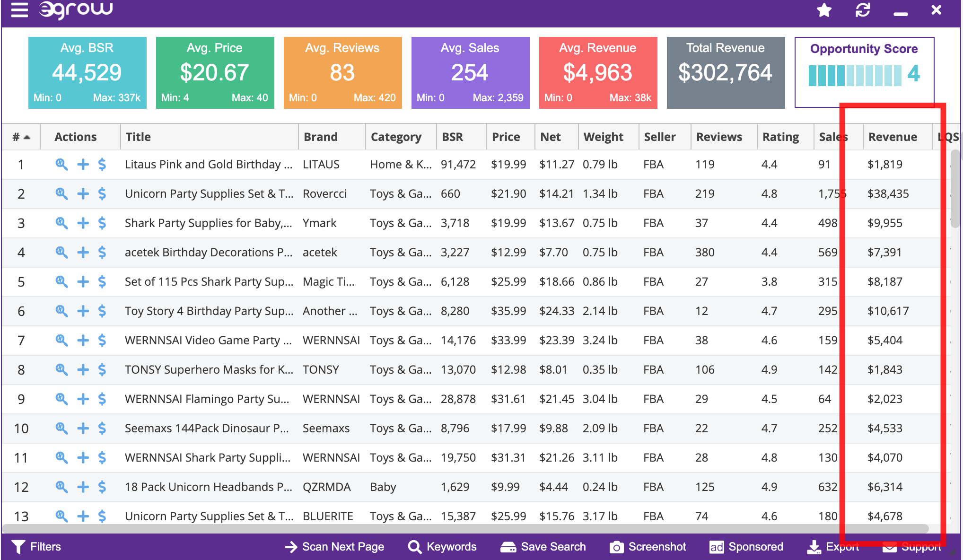This screenshot has height=560, width=963.
Task: Click the dollar icon for Litaus row 1
Action: coord(102,164)
